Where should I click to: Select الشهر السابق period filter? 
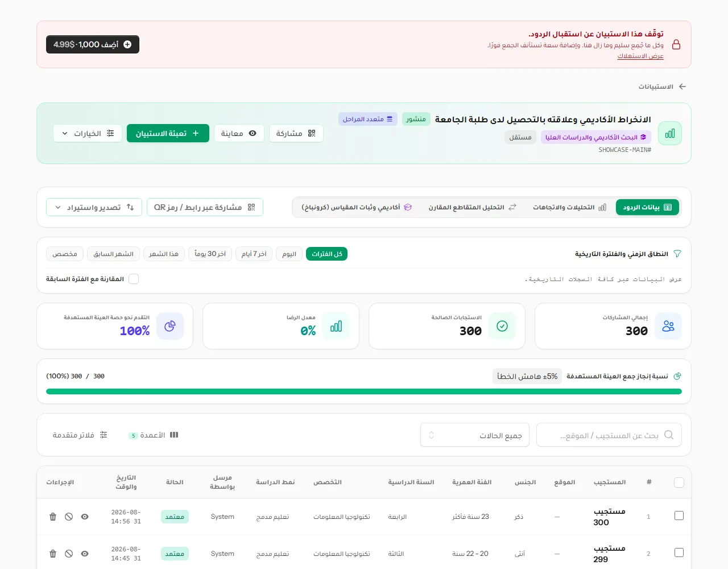pyautogui.click(x=114, y=254)
